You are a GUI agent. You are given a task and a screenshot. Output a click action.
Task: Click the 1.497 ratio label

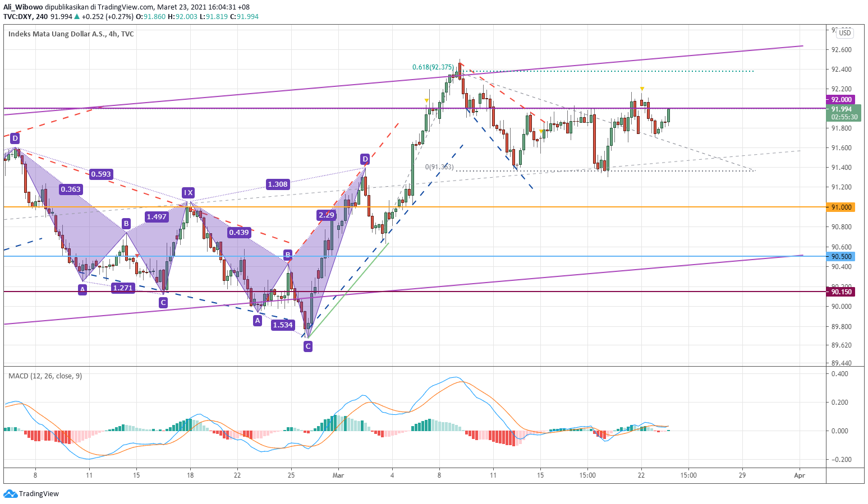[x=157, y=216]
